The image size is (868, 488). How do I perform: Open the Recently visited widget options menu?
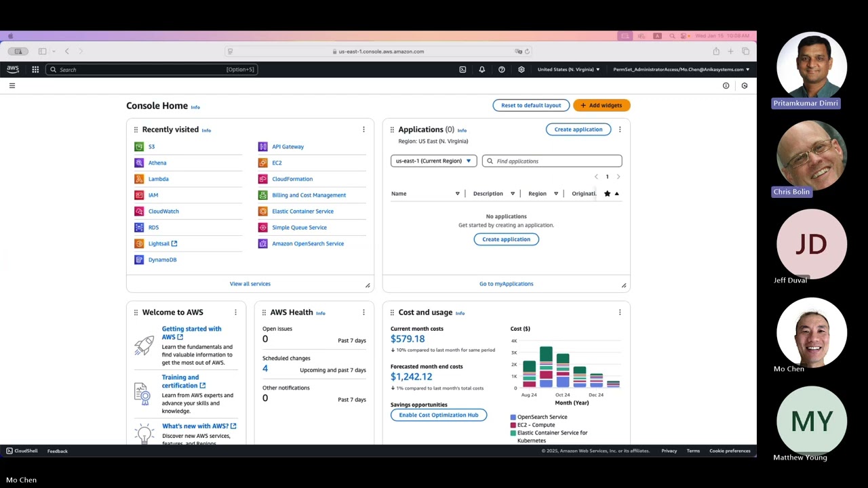pyautogui.click(x=363, y=129)
